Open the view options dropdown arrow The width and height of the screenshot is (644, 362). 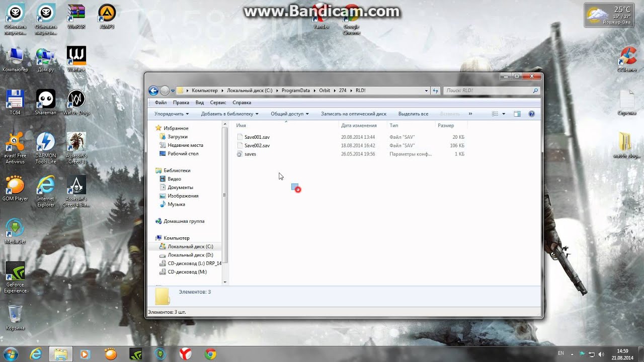pos(504,114)
